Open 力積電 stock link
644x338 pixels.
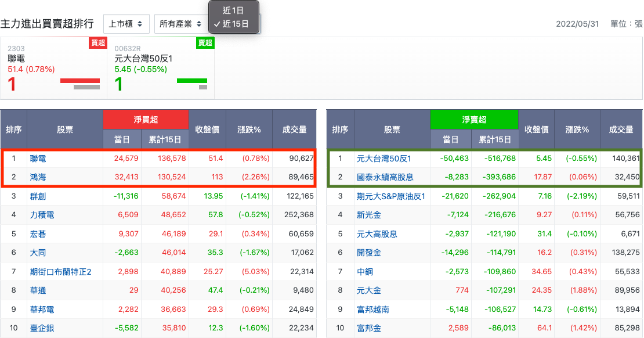tap(42, 215)
